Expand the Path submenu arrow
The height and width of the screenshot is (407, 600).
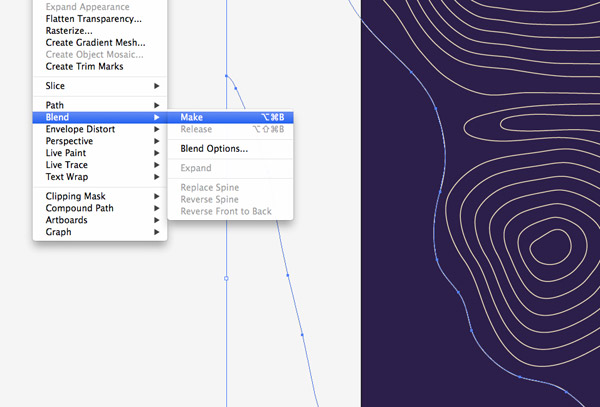(156, 105)
